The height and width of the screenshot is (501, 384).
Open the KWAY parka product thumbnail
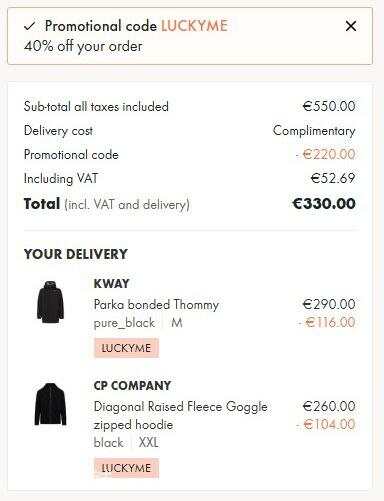pos(50,302)
